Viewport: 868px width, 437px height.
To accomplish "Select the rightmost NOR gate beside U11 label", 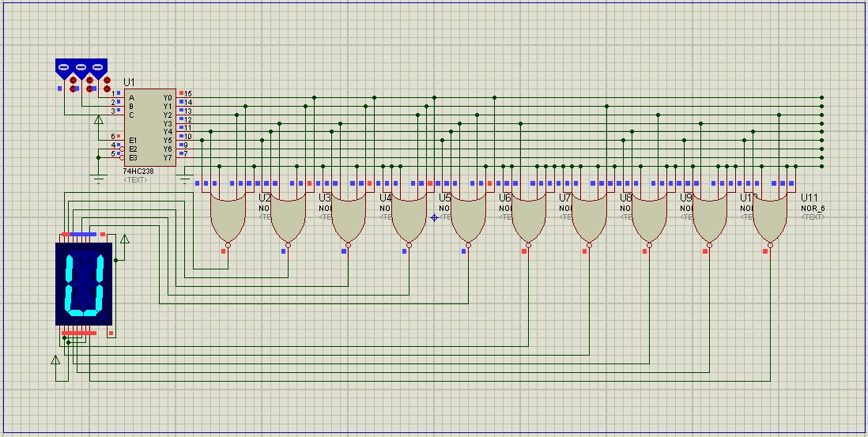I will pyautogui.click(x=769, y=219).
